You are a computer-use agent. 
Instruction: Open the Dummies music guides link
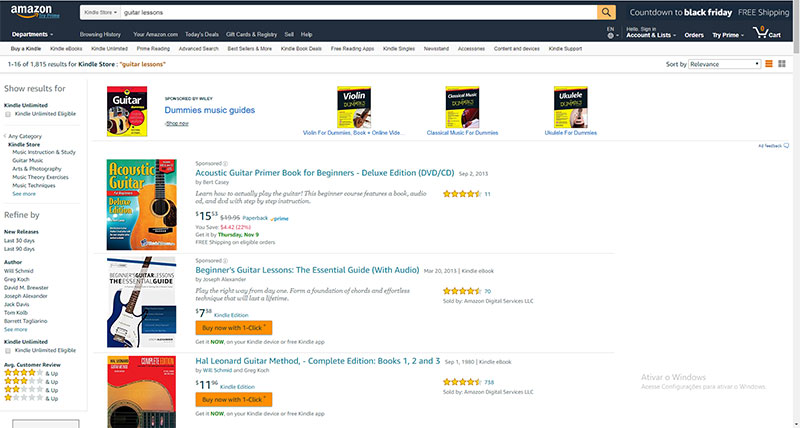pos(210,110)
